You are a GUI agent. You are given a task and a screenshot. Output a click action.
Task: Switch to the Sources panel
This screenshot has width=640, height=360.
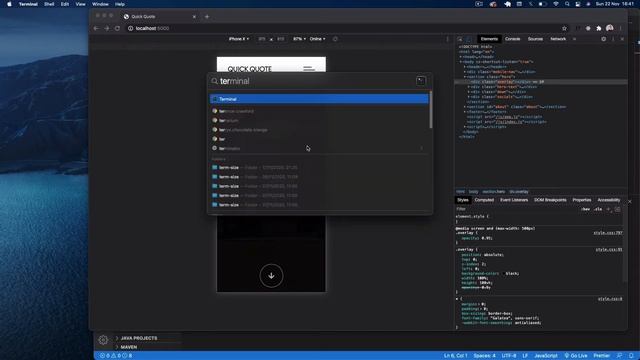click(x=535, y=39)
